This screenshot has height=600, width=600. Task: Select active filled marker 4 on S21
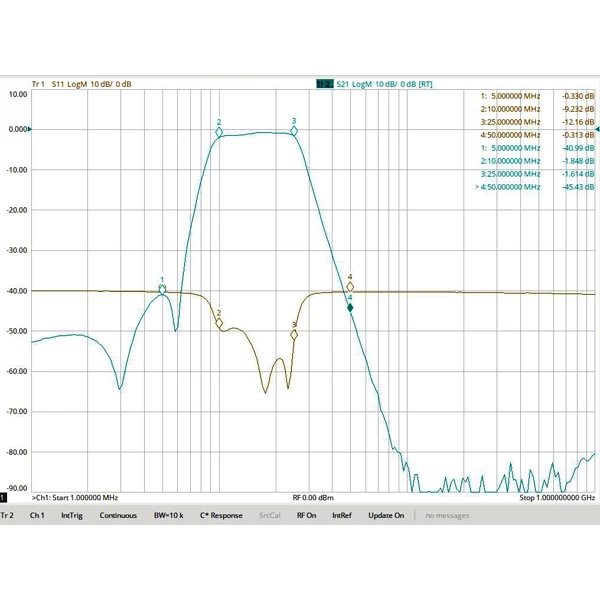pyautogui.click(x=350, y=308)
